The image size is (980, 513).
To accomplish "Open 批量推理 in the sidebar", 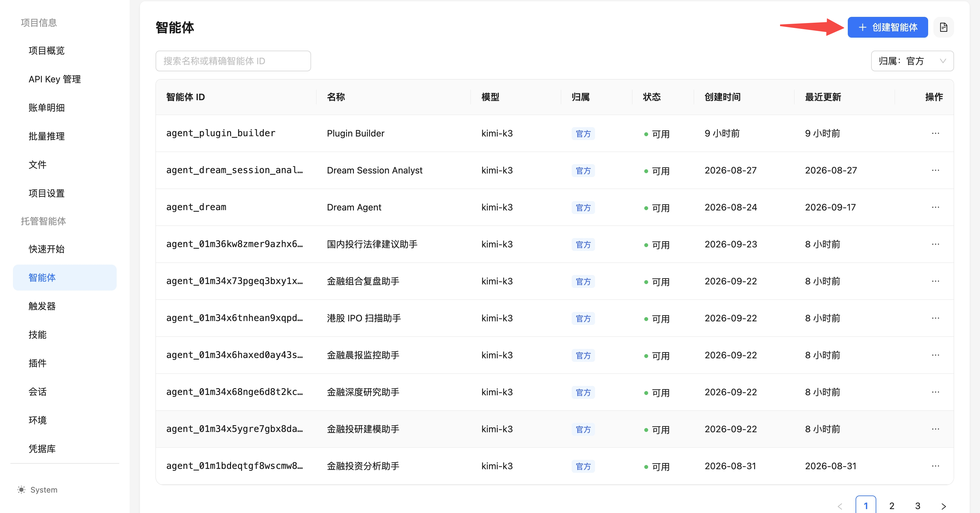I will coord(46,137).
